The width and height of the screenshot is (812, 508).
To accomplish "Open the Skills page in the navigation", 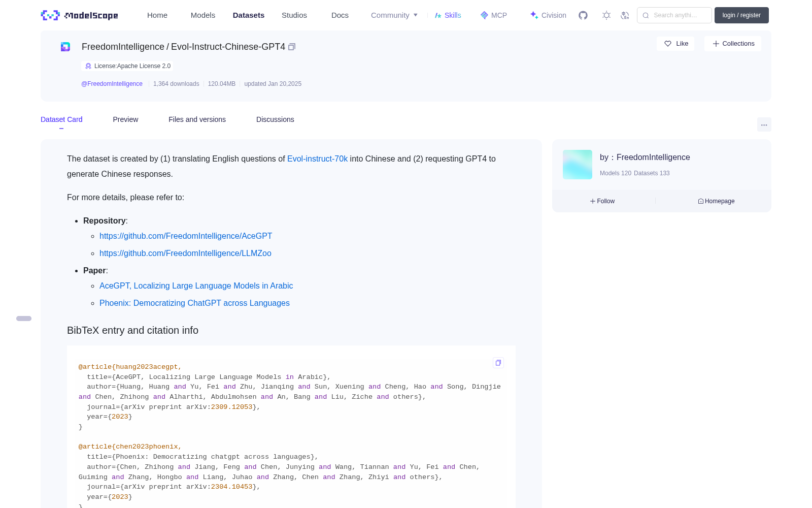I will click(x=448, y=15).
